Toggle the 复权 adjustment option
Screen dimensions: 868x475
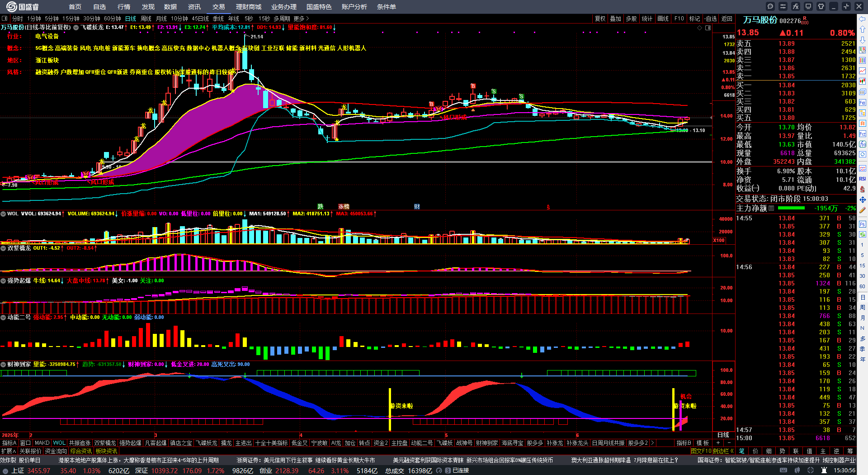(x=600, y=19)
